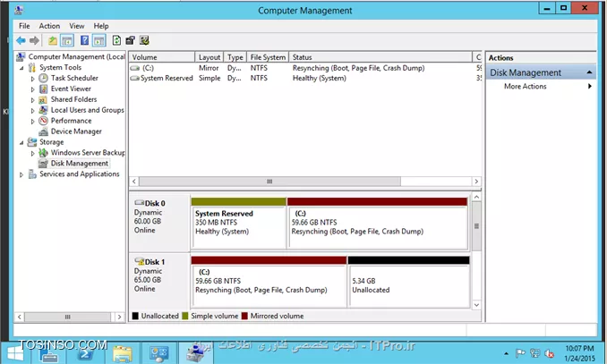This screenshot has height=364, width=607.
Task: Open the View menu
Action: point(76,26)
